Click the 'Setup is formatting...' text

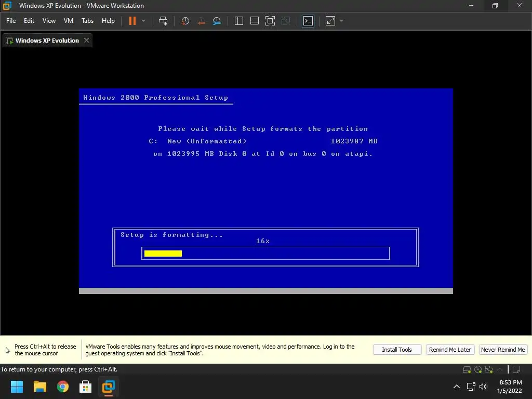pos(171,235)
